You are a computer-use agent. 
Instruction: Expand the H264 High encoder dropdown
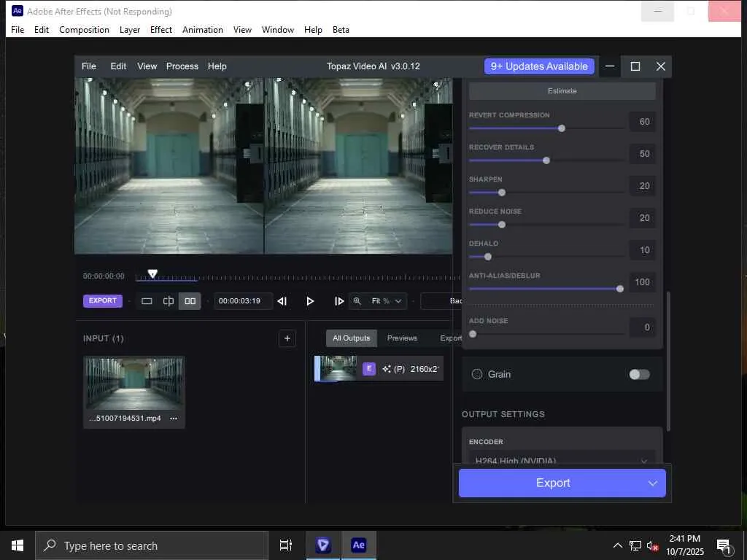point(643,461)
